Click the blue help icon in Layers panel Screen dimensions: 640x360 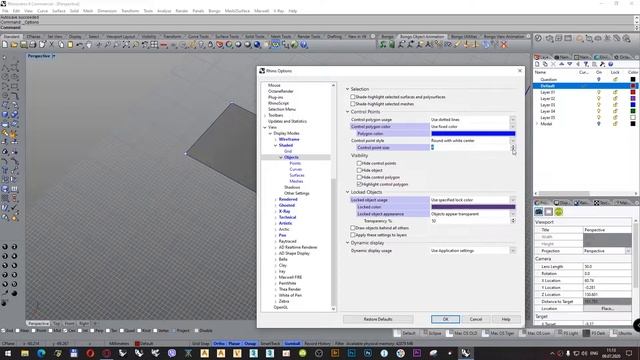point(611,64)
